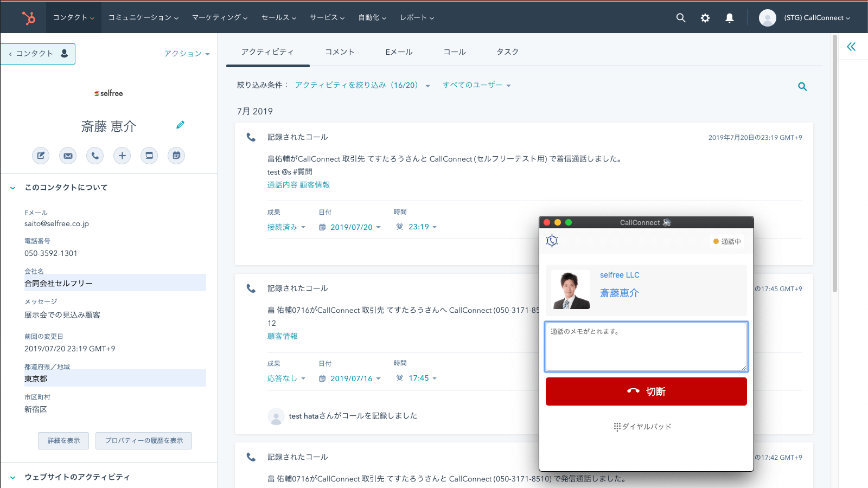
Task: Switch to the コメント tab
Action: point(340,52)
